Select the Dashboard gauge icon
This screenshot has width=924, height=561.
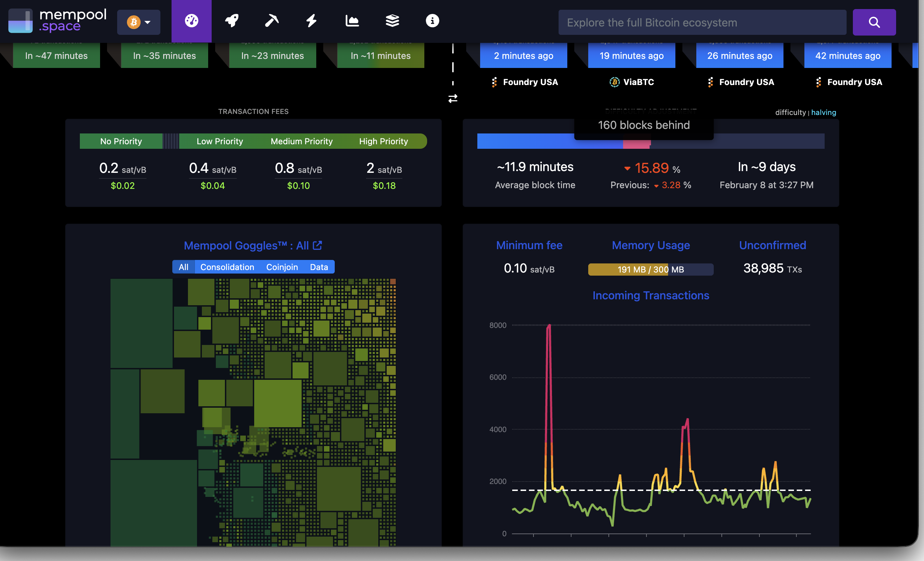[x=191, y=21]
